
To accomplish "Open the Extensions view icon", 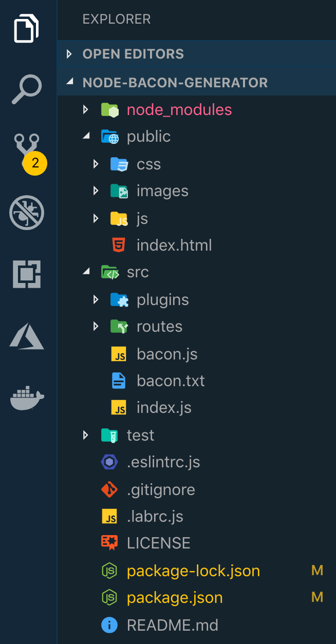I will (27, 274).
